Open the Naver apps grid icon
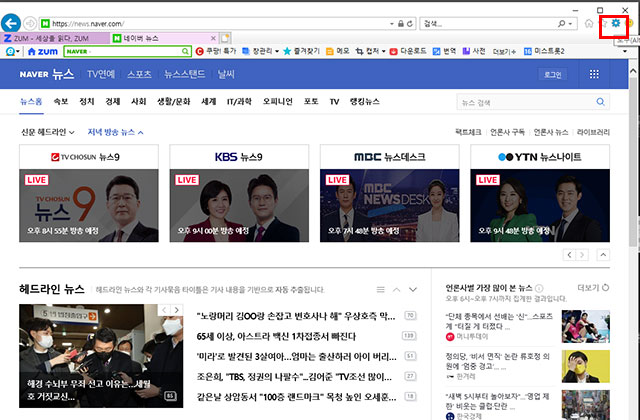This screenshot has width=640, height=420. [594, 74]
